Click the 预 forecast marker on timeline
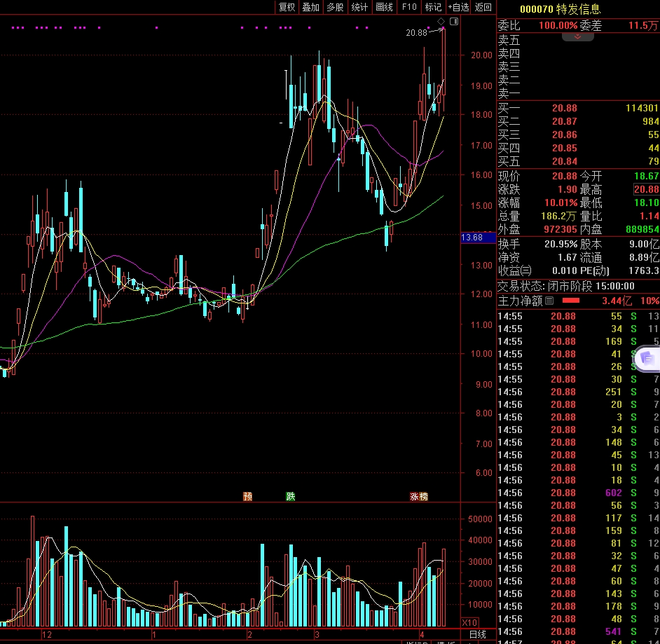 click(x=247, y=496)
